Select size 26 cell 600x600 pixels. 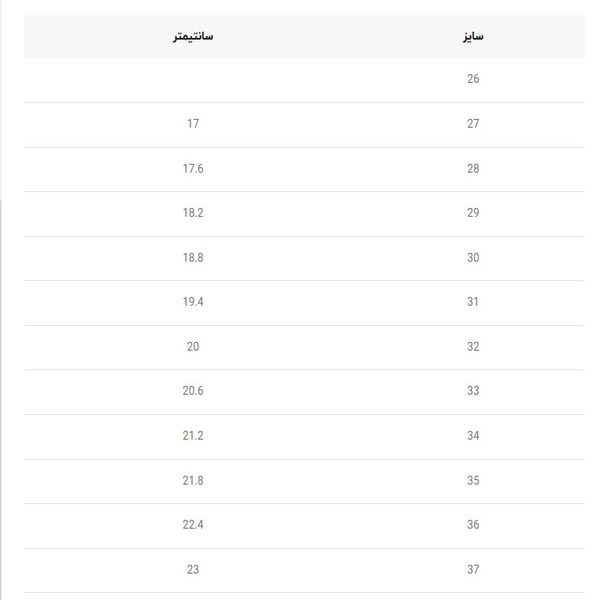tap(473, 79)
